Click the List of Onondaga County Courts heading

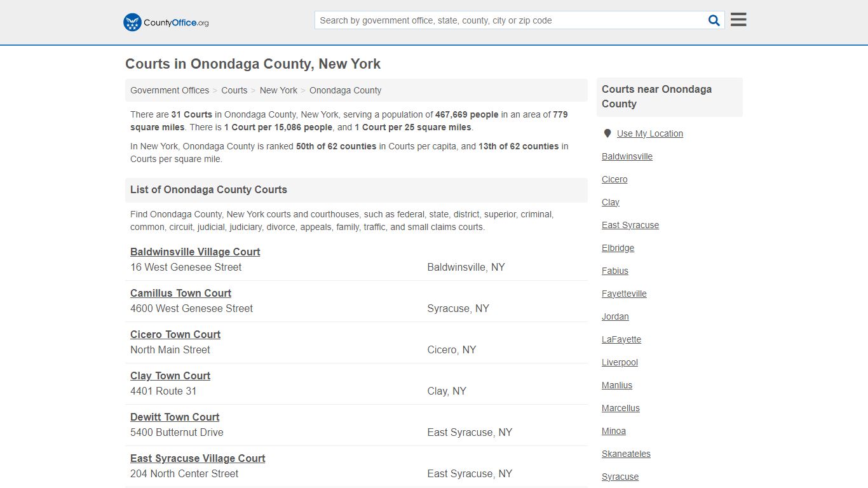[x=208, y=189]
